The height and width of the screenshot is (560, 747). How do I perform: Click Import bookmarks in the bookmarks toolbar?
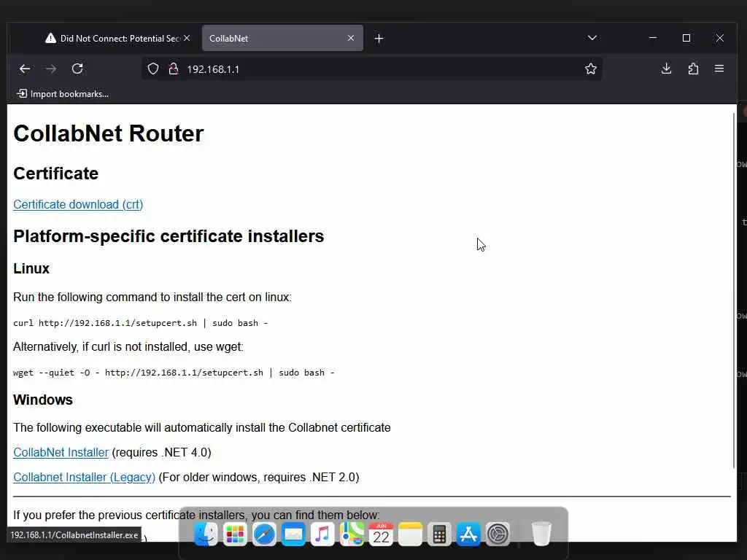pyautogui.click(x=63, y=94)
